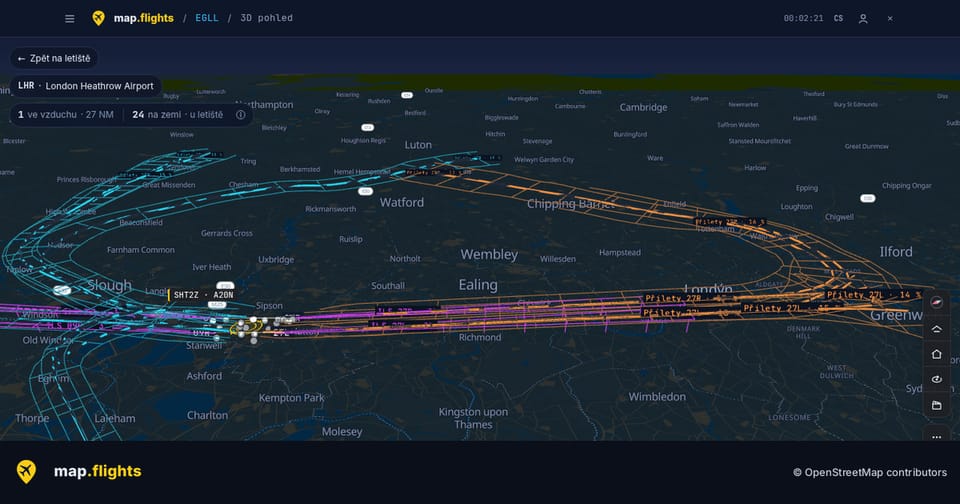The image size is (960, 504).
Task: Click the Cambridge map label
Action: click(643, 107)
